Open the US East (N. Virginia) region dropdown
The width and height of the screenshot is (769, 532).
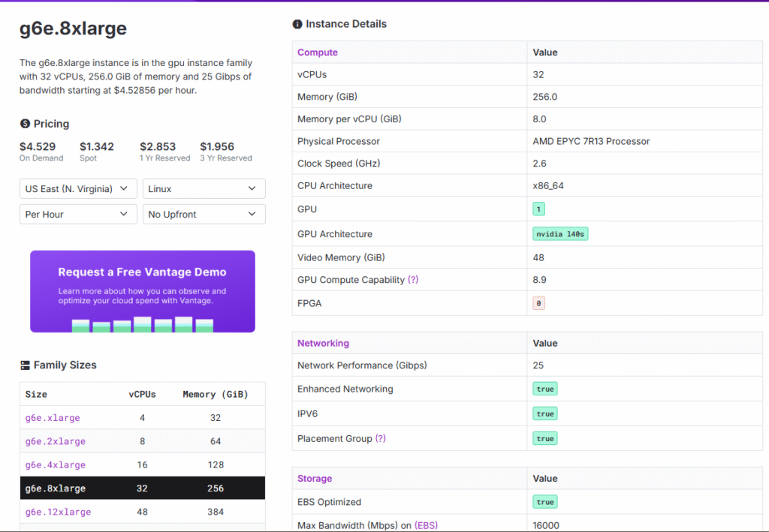[x=78, y=188]
